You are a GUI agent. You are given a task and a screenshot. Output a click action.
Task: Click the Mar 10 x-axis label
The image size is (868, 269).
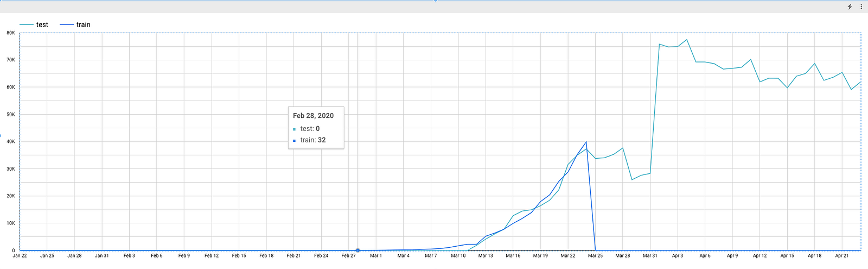pos(458,255)
